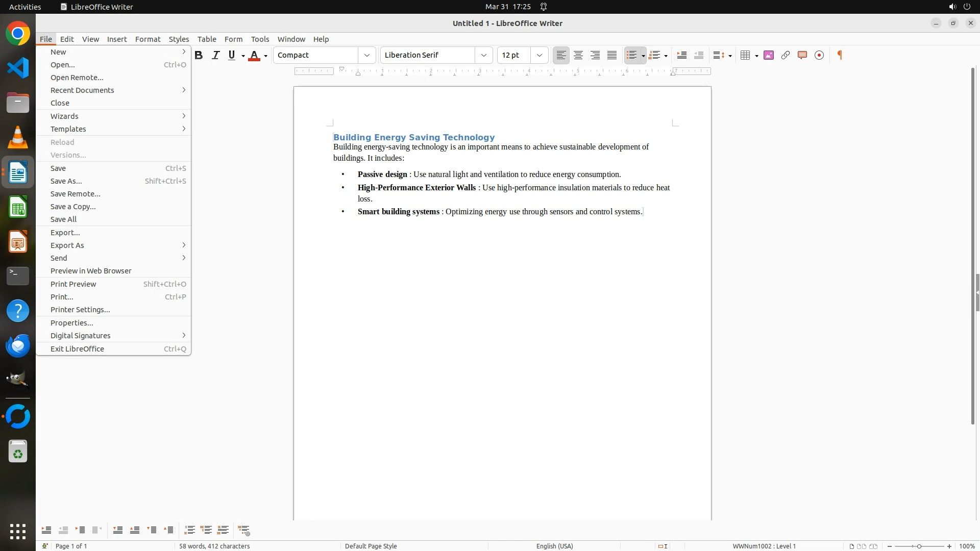Toggle formatting marks pilcrow
Viewport: 980px width, 551px height.
coord(840,55)
